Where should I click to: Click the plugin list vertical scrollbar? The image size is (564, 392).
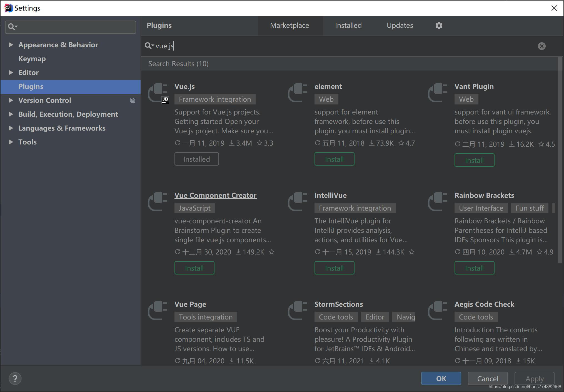click(560, 160)
